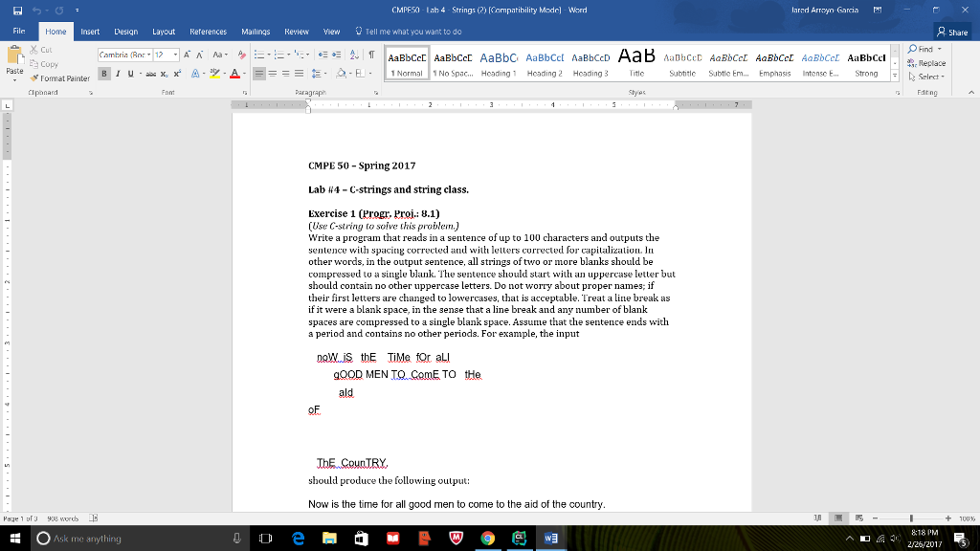Click the Show/Hide paragraph marks icon
Image resolution: width=980 pixels, height=551 pixels.
click(371, 55)
